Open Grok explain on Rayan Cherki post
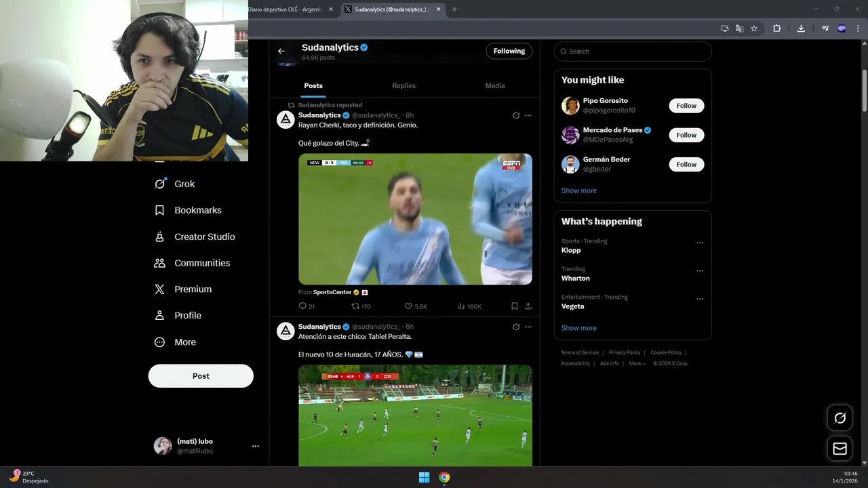868x488 pixels. (516, 115)
